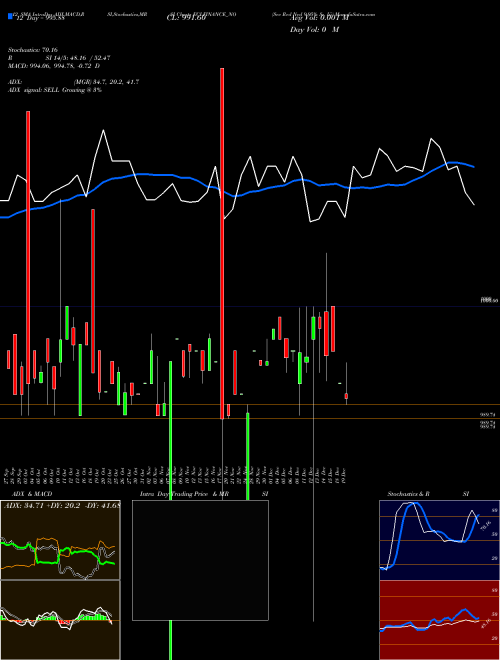Click the 'SI 14/3: 48.16 / 52.47' value
Image resolution: width=500 pixels, height=660 pixels.
click(78, 58)
